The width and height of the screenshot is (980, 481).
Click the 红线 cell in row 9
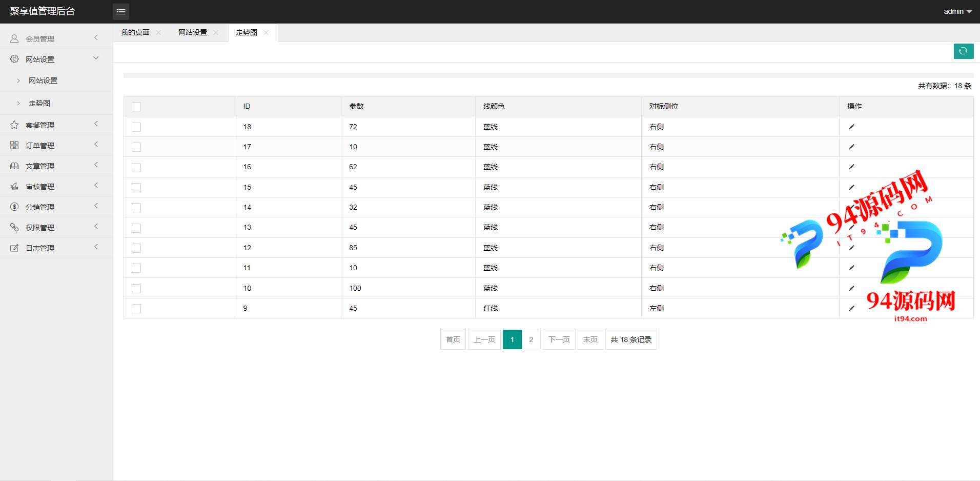(x=491, y=308)
